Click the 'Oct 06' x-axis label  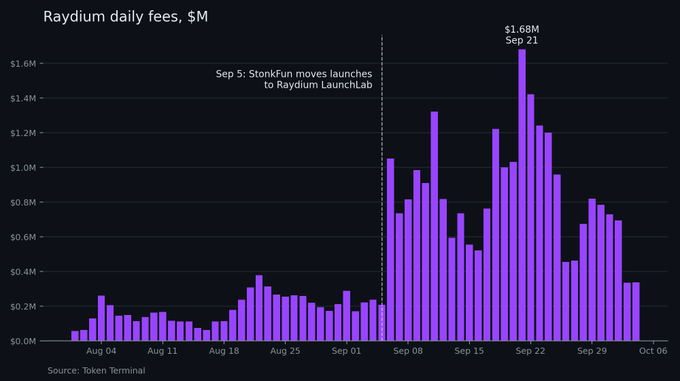click(x=653, y=351)
